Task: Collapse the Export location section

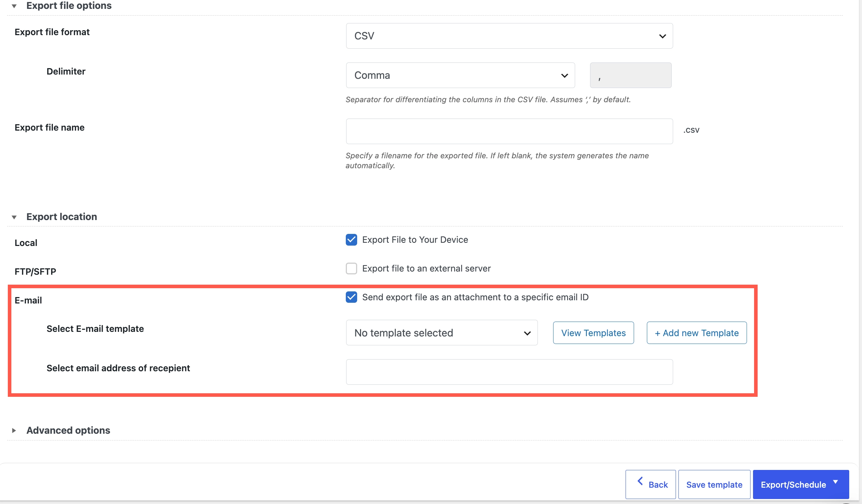Action: click(x=14, y=217)
